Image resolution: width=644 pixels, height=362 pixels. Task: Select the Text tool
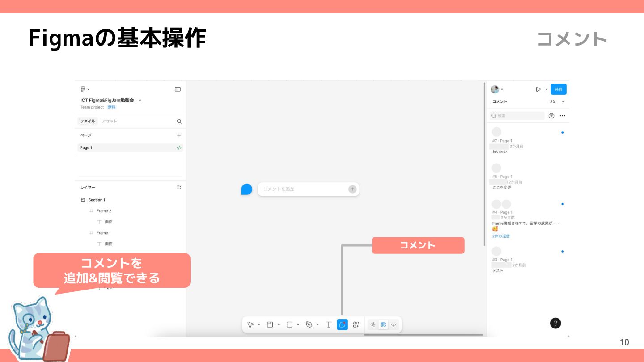tap(328, 325)
